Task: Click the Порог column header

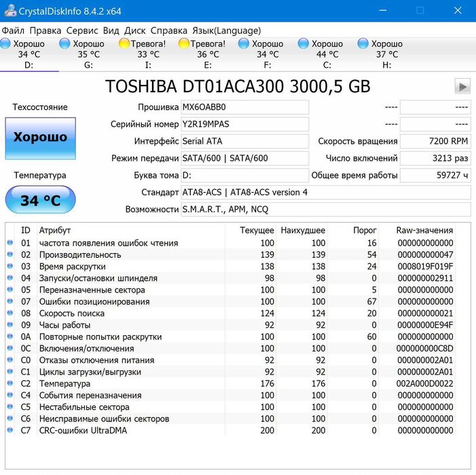Action: [x=352, y=230]
